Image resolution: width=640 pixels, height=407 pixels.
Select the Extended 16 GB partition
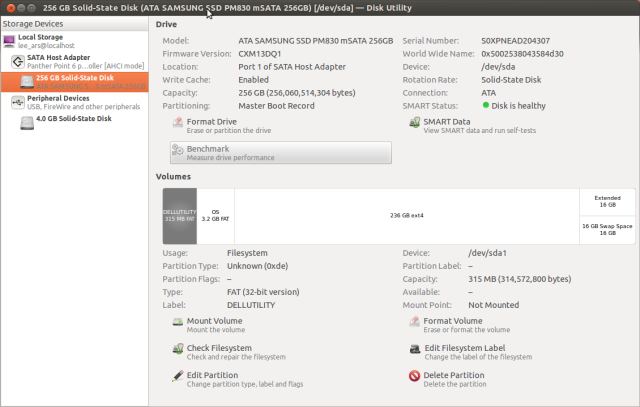(607, 201)
